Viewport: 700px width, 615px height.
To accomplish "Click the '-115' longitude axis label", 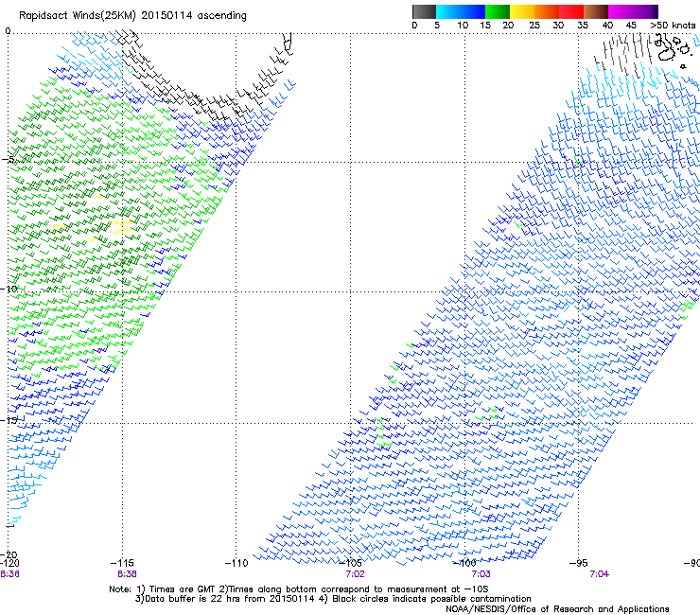I will [x=122, y=563].
